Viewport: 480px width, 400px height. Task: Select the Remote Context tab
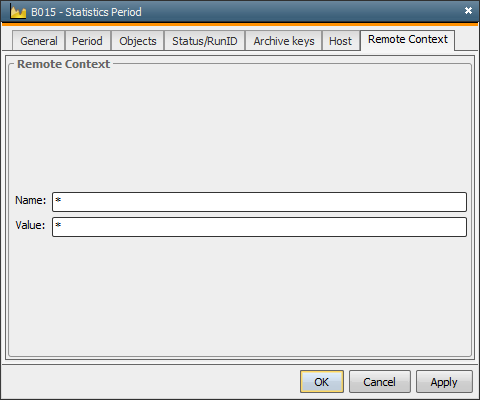tap(407, 40)
